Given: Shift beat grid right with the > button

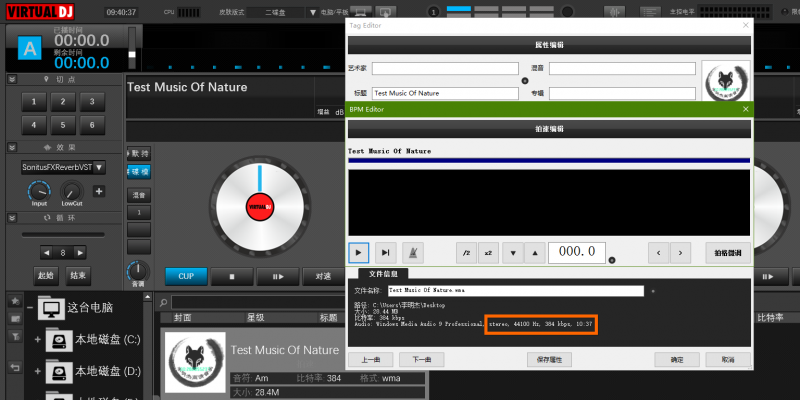Looking at the screenshot, I should (x=679, y=252).
